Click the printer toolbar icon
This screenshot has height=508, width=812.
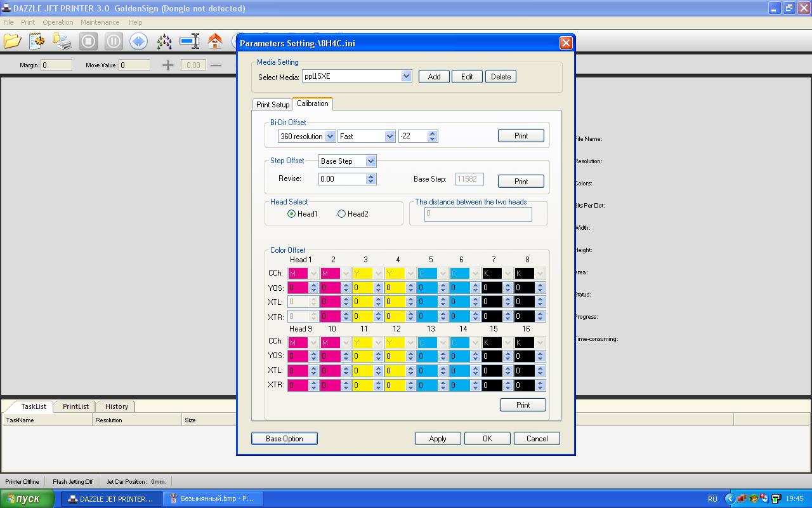tap(63, 41)
